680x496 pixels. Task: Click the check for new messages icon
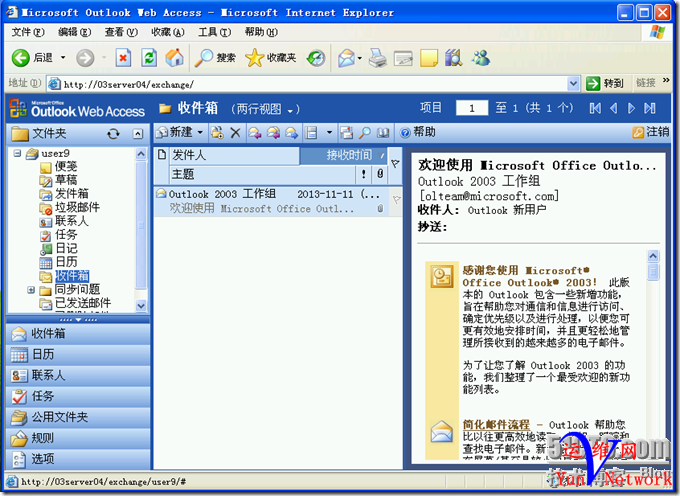coord(347,133)
